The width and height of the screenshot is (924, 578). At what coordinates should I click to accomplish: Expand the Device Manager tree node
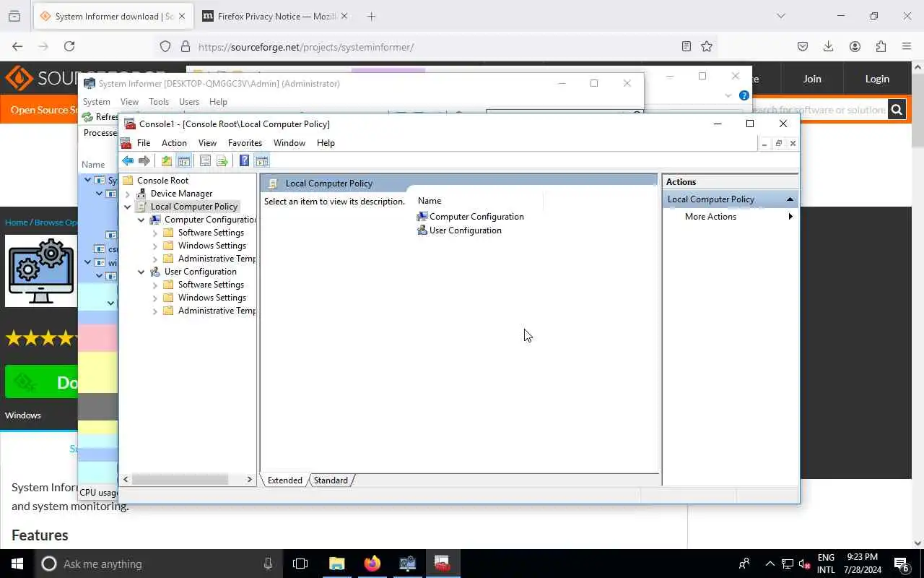128,194
